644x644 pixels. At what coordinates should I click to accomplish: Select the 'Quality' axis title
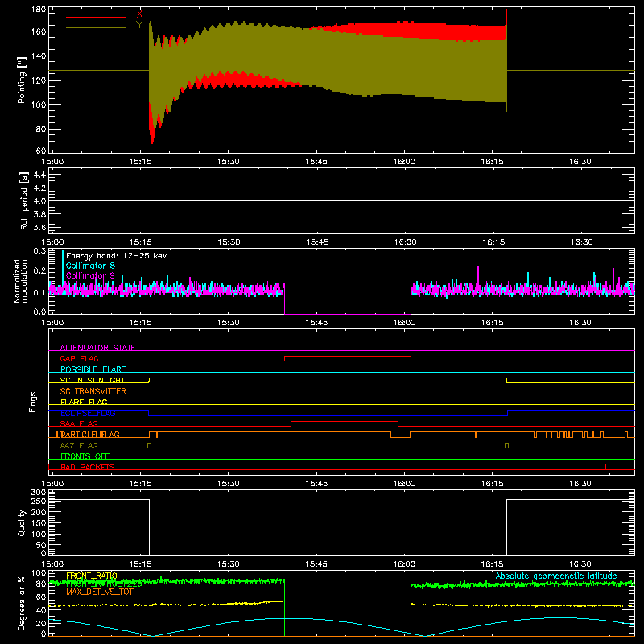coord(22,522)
